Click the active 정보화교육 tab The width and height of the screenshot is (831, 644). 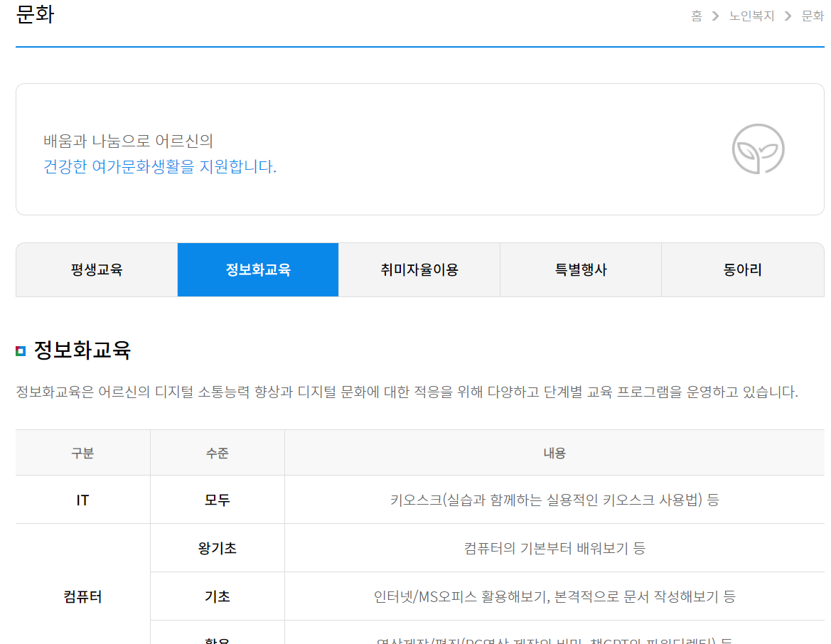257,269
